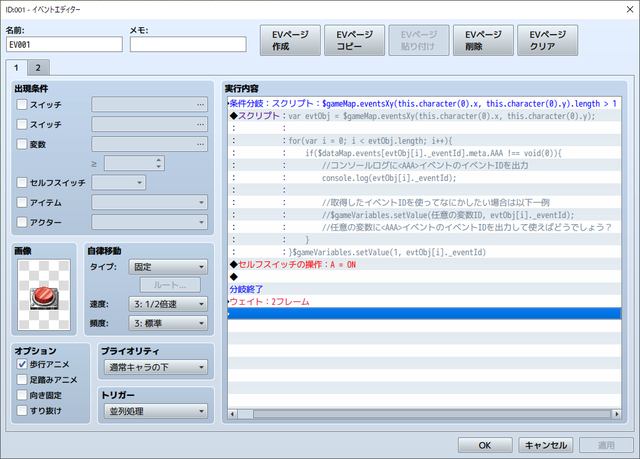This screenshot has width=640, height=459.
Task: Select the highlighted empty command row
Action: (424, 314)
